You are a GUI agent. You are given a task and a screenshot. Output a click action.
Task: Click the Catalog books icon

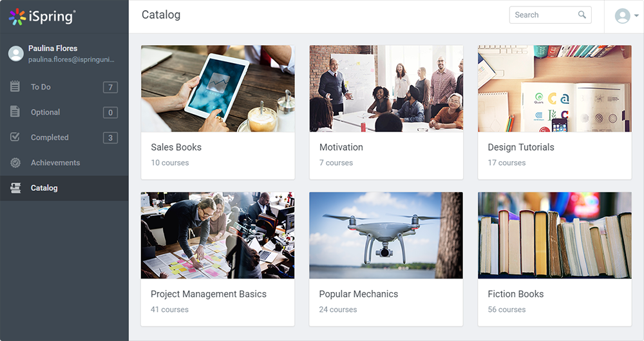15,188
